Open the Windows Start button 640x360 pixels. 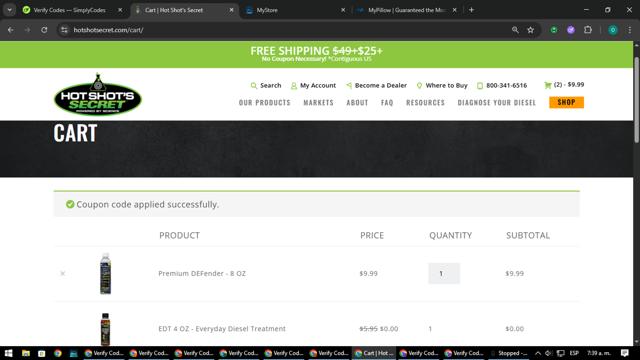click(8, 353)
